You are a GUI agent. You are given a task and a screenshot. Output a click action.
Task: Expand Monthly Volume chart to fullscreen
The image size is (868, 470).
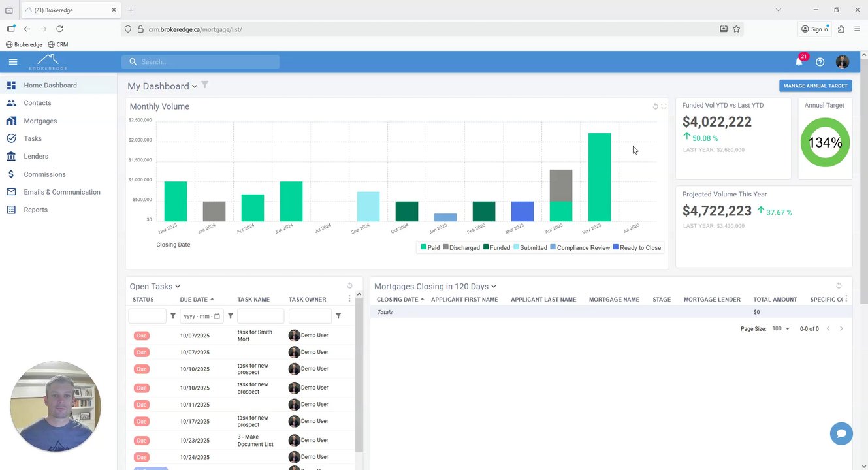coord(664,106)
